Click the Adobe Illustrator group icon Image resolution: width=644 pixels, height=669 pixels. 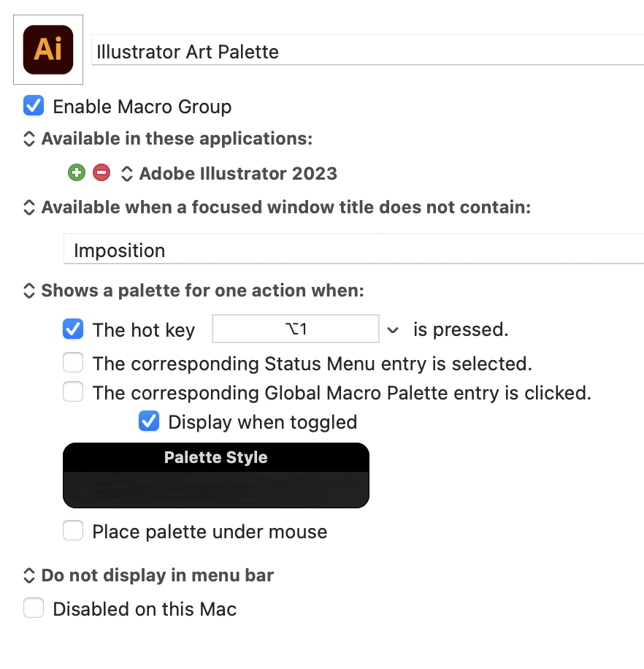click(48, 50)
